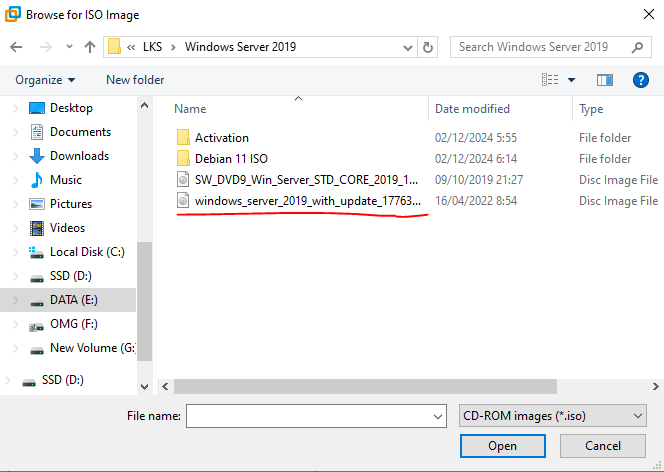The height and width of the screenshot is (472, 664).
Task: Select New Volume (G:) drive
Action: click(x=92, y=348)
